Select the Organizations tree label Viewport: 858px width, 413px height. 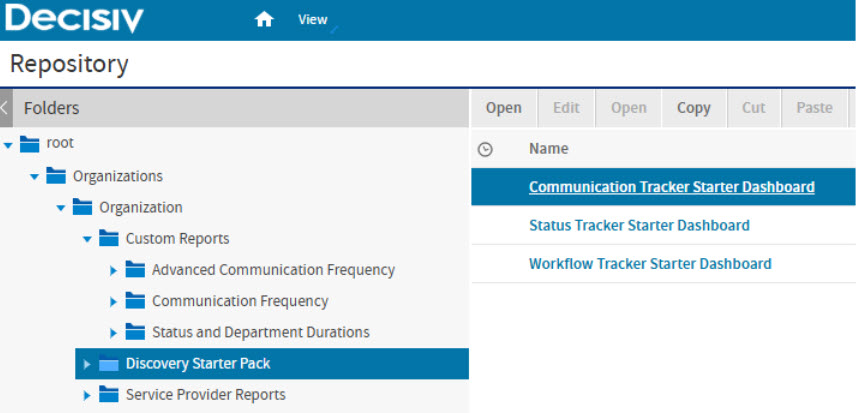pos(118,176)
